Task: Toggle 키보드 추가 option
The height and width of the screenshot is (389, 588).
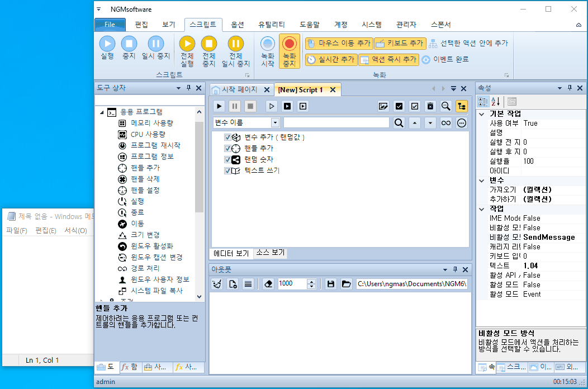Action: pyautogui.click(x=400, y=44)
